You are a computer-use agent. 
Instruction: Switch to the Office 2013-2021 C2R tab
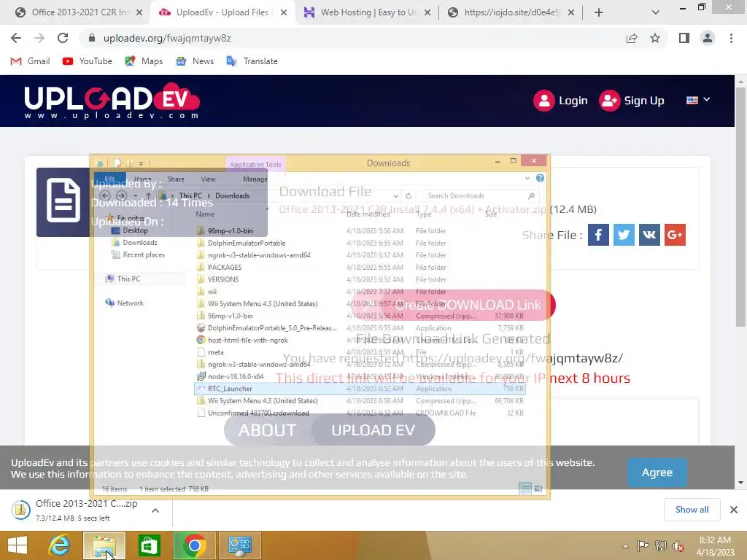pyautogui.click(x=78, y=12)
